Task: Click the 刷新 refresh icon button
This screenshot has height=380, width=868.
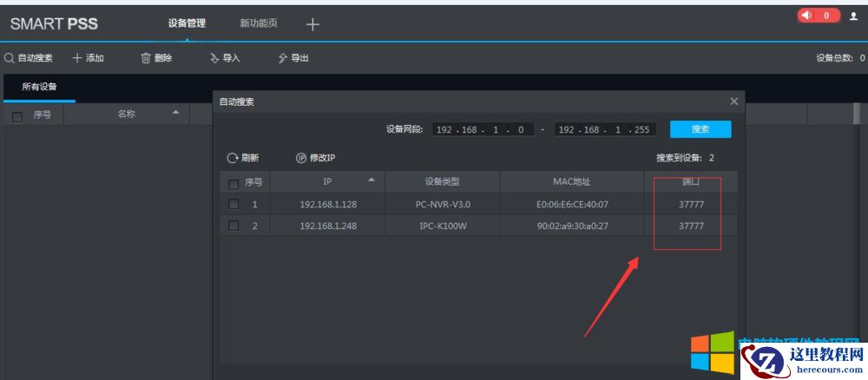Action: [x=243, y=158]
